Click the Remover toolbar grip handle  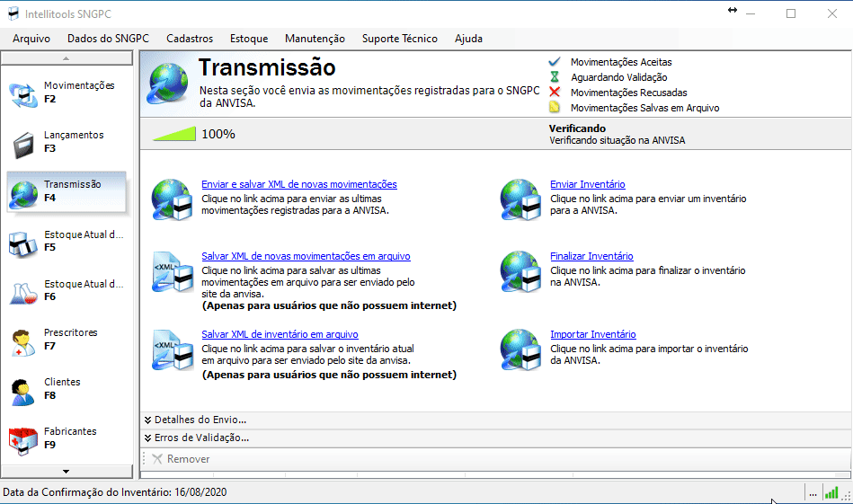coord(144,459)
